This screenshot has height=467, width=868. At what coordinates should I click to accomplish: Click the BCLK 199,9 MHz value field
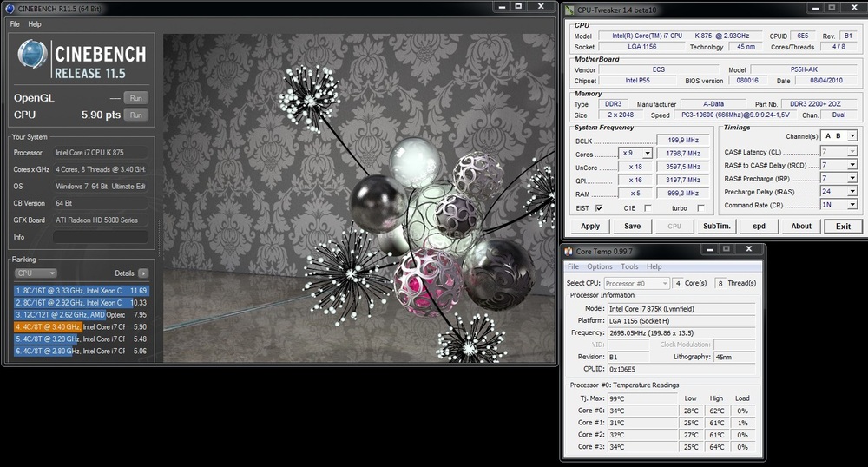[683, 140]
